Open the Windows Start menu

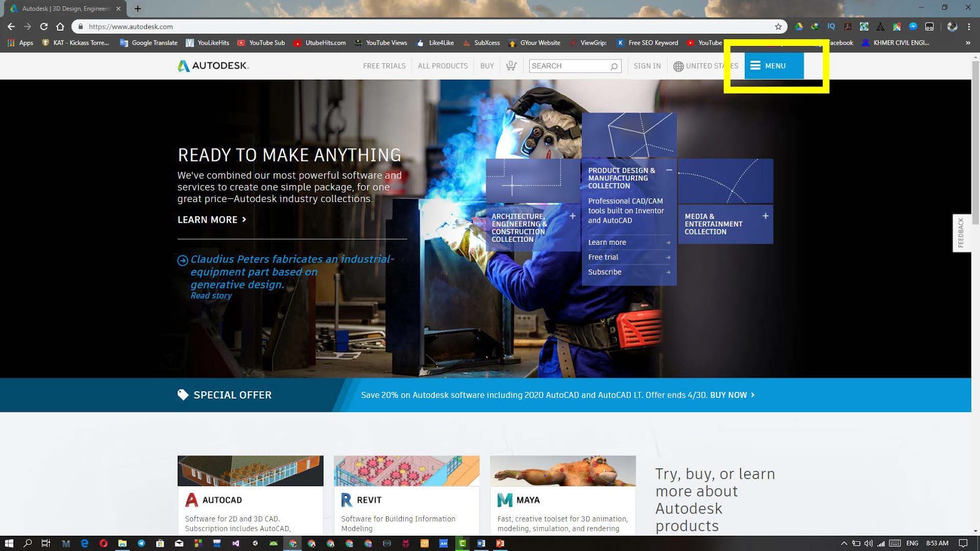[x=9, y=543]
